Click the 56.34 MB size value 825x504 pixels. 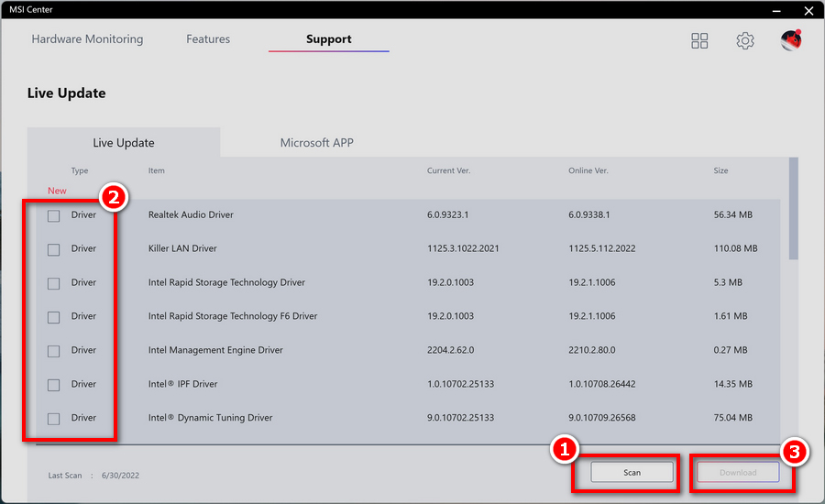(733, 214)
